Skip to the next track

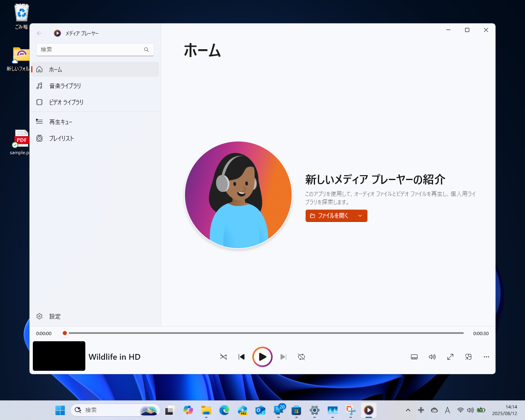coord(283,357)
